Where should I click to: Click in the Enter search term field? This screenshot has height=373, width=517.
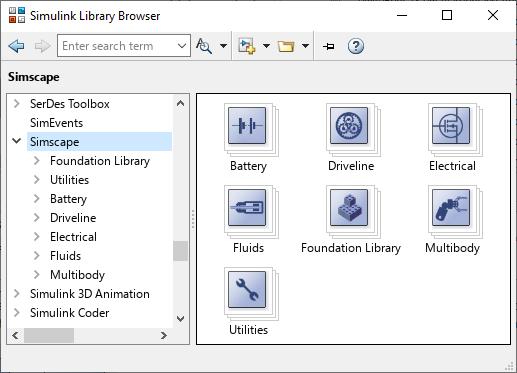(x=117, y=46)
